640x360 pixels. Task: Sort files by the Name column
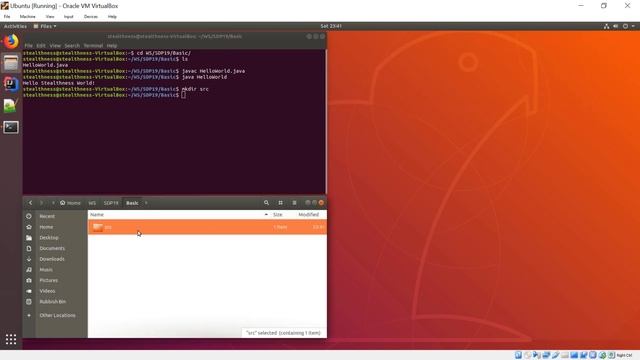[97, 214]
